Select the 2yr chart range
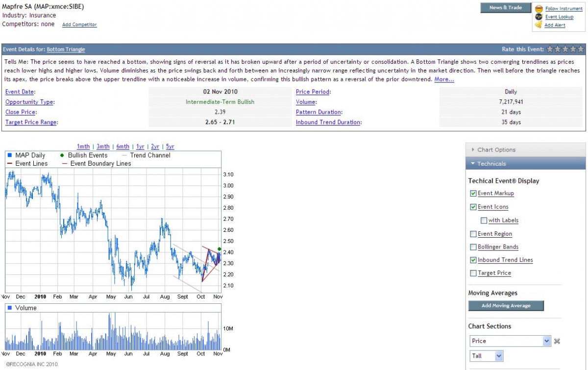 pyautogui.click(x=155, y=147)
